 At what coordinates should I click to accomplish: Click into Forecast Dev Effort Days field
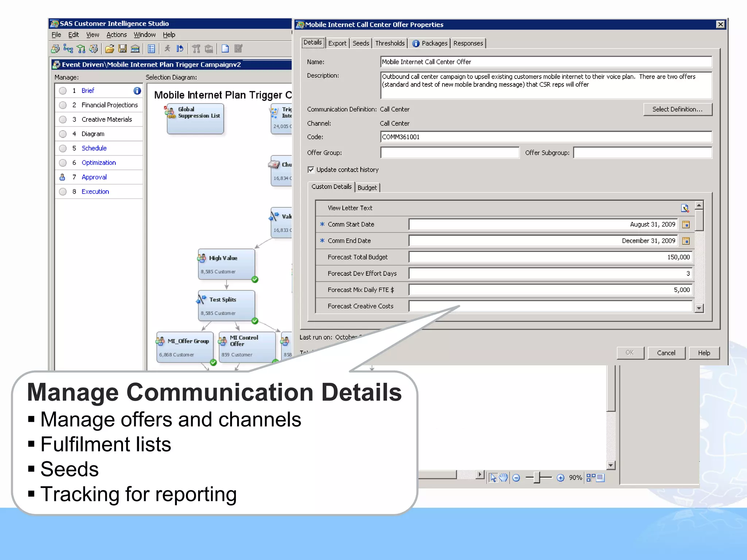coord(550,274)
